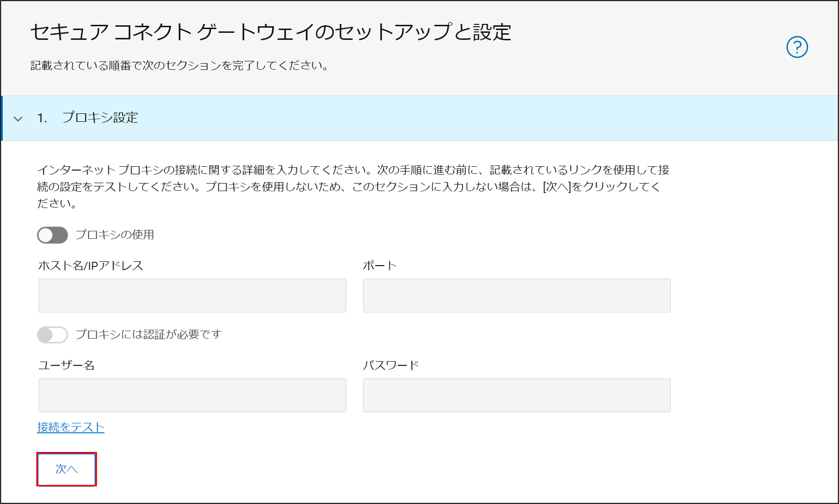Click the ユーザー名 field label
Screen dimensions: 839x504
(x=66, y=365)
